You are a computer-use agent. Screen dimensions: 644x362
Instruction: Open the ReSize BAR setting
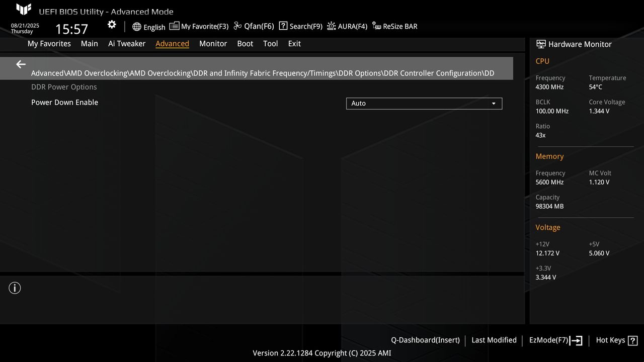coord(395,26)
